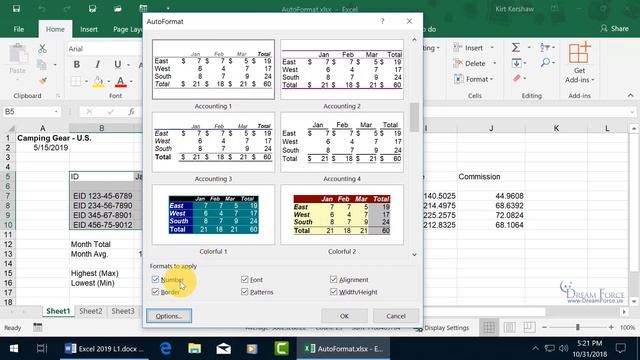Expand the Fill Color dropdown arrow
The image size is (640, 360).
pyautogui.click(x=109, y=82)
